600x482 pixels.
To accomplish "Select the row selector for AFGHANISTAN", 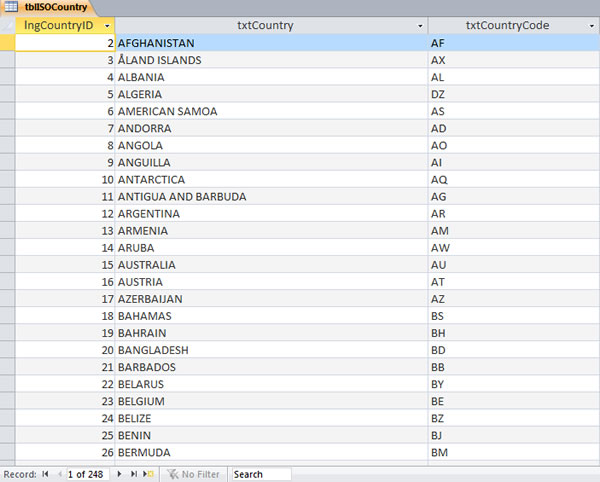I will (8, 43).
